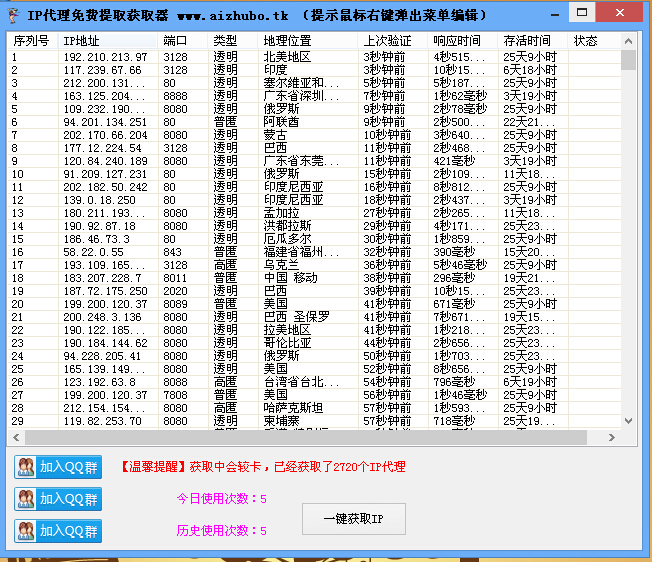Click the horizontal scrollbar right arrow
Image resolution: width=652 pixels, height=562 pixels.
tap(611, 437)
